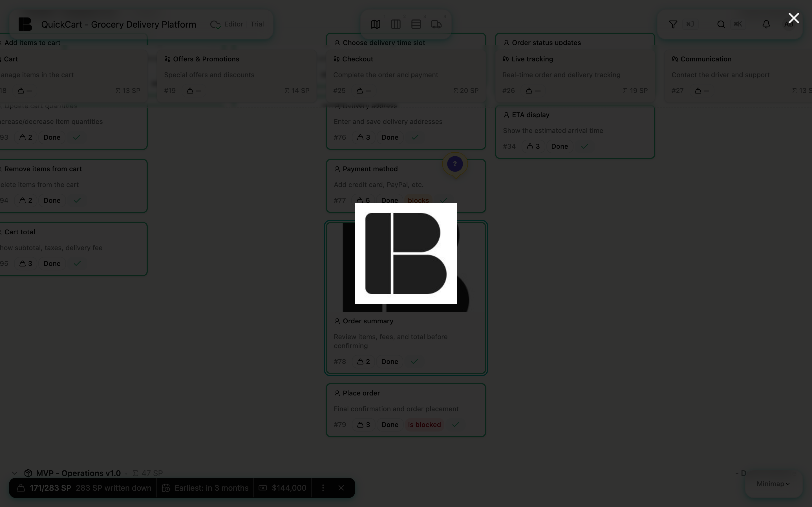Screen dimensions: 812x507
Task: Toggle the Done checkmark on Cart total
Action: (77, 264)
